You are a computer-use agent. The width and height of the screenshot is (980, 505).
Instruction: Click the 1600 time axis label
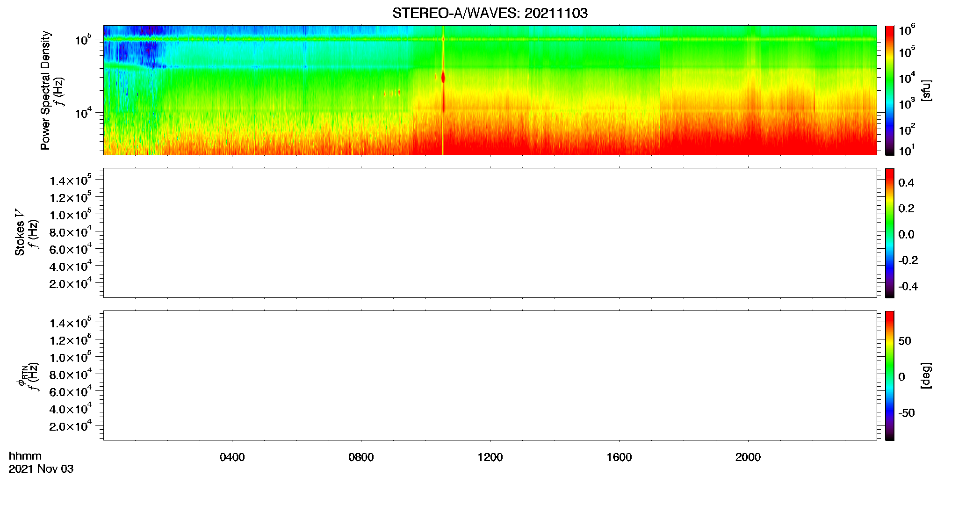click(x=619, y=457)
